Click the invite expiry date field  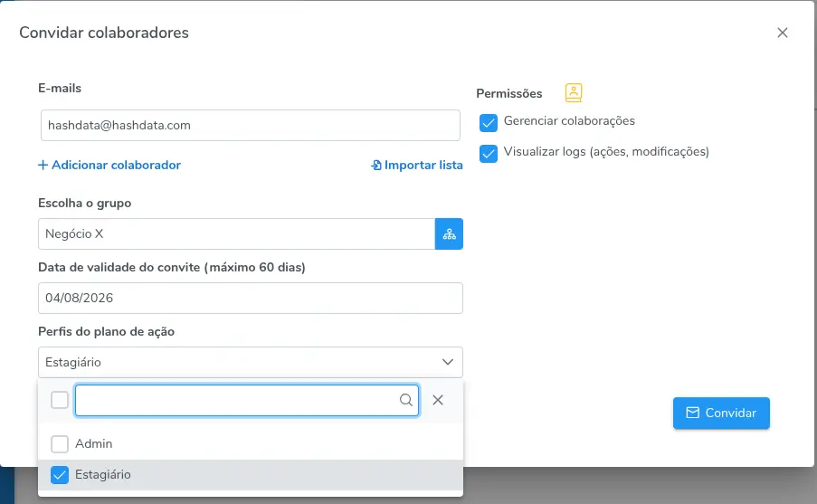tap(251, 298)
